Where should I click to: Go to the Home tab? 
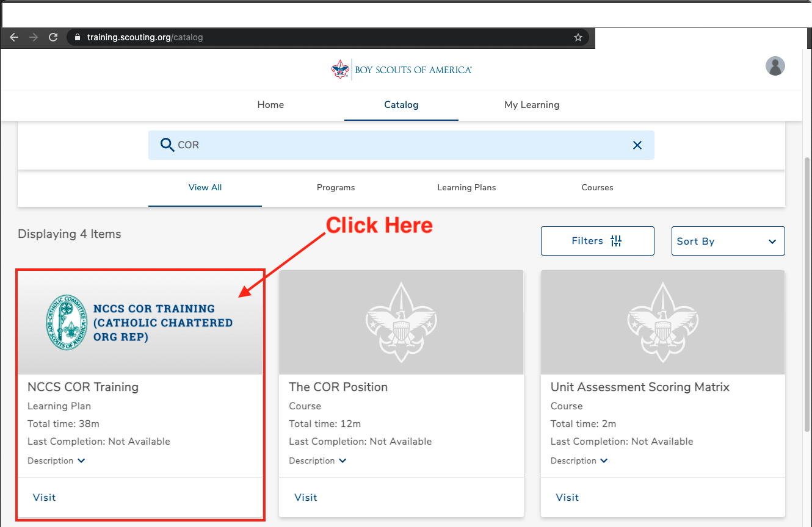[x=270, y=105]
